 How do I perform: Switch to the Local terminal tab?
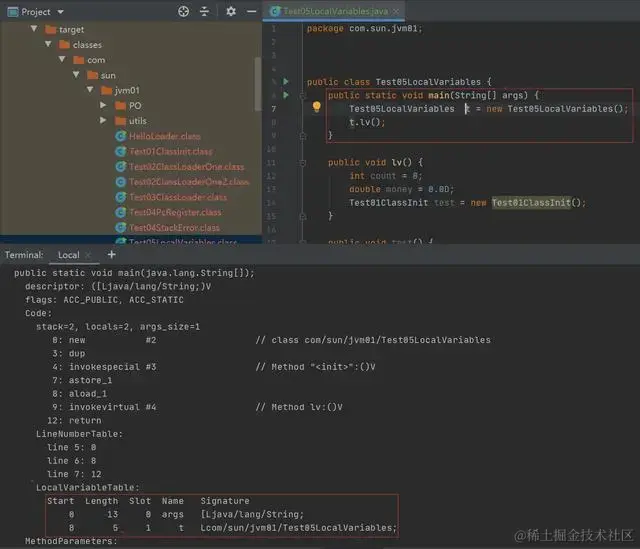[69, 255]
